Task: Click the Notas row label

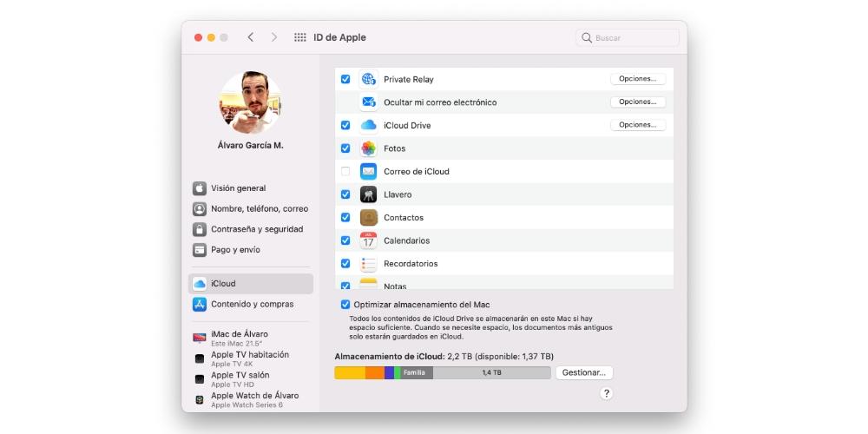Action: (x=395, y=286)
